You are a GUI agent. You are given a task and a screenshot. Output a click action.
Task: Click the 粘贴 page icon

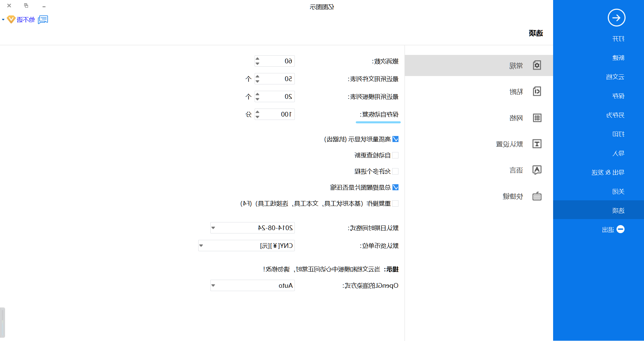[x=537, y=91]
